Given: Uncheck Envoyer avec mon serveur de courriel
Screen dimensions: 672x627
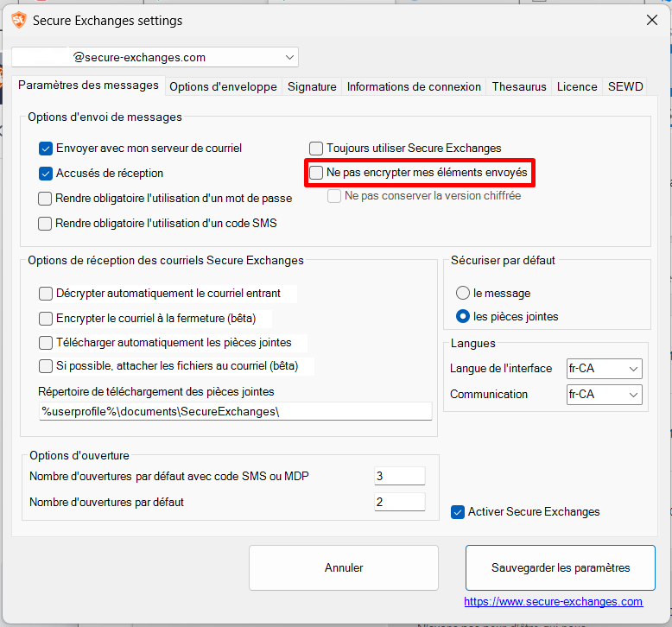Looking at the screenshot, I should (x=46, y=149).
